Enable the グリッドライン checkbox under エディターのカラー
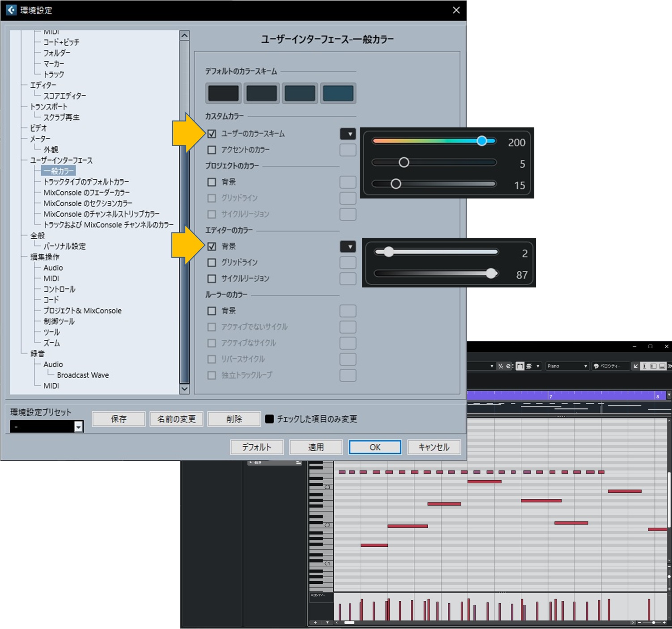The width and height of the screenshot is (672, 629). coord(212,262)
